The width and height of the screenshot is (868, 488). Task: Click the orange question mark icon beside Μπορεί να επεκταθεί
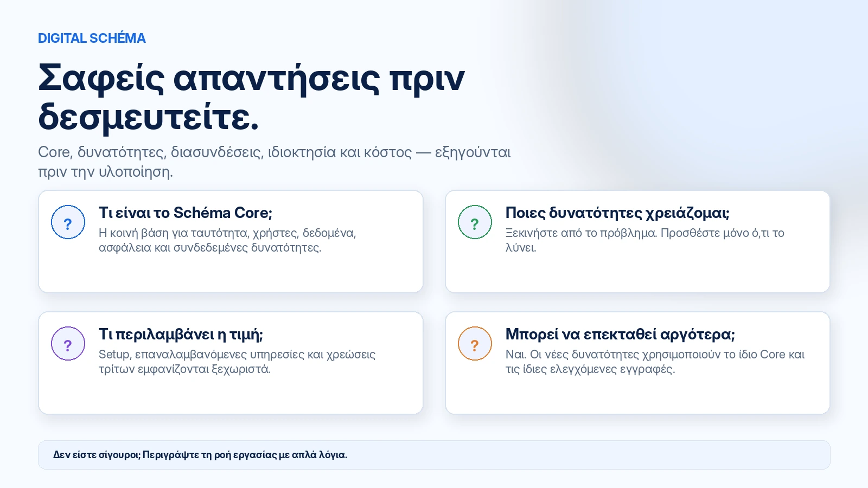point(475,344)
